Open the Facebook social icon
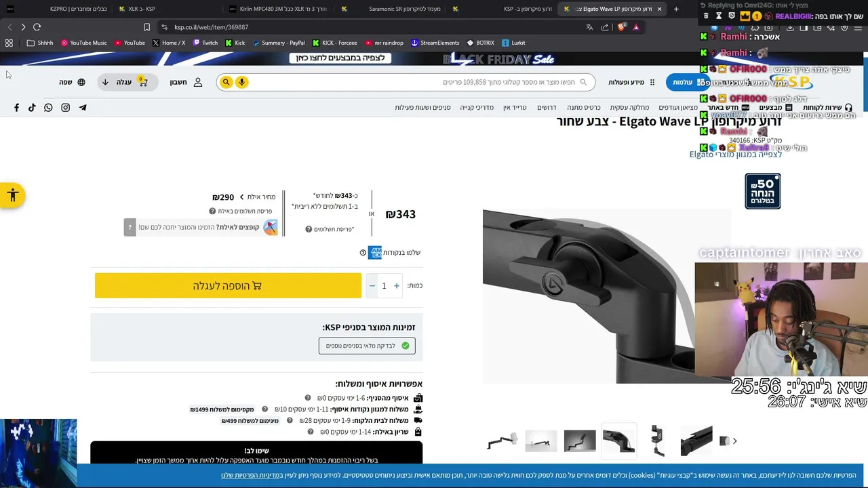Viewport: 868px width, 488px height. click(16, 107)
